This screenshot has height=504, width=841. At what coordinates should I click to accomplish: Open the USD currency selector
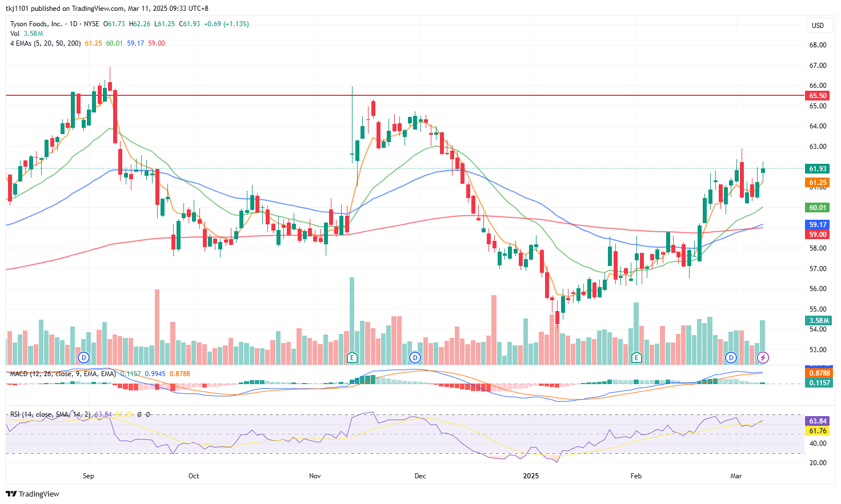tap(818, 25)
